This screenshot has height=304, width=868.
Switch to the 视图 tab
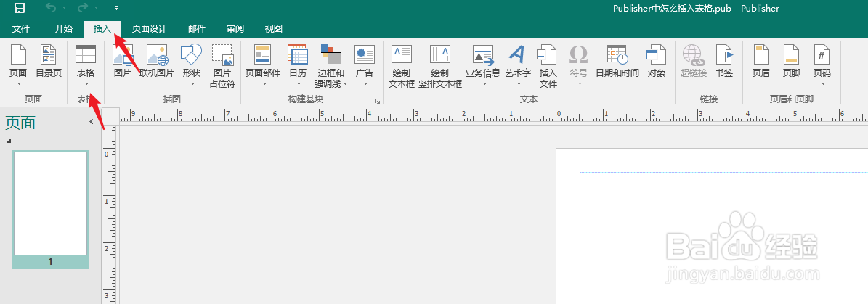[273, 29]
